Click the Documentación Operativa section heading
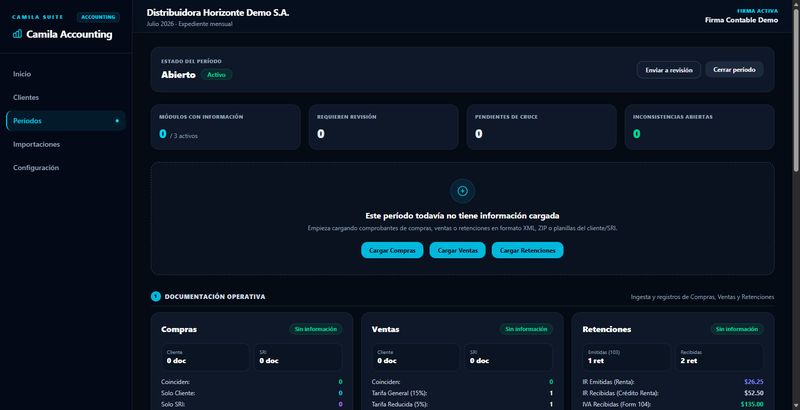800x410 pixels. tap(215, 297)
